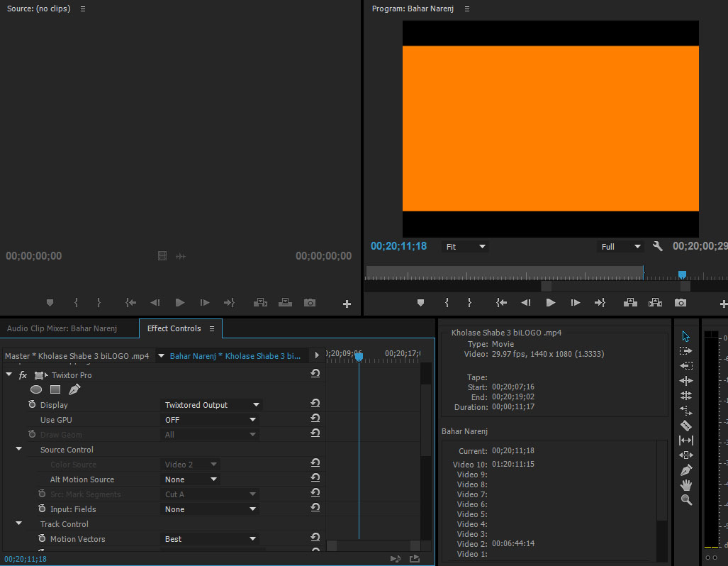Image resolution: width=728 pixels, height=566 pixels.
Task: Collapse the Source Control group
Action: 19,449
